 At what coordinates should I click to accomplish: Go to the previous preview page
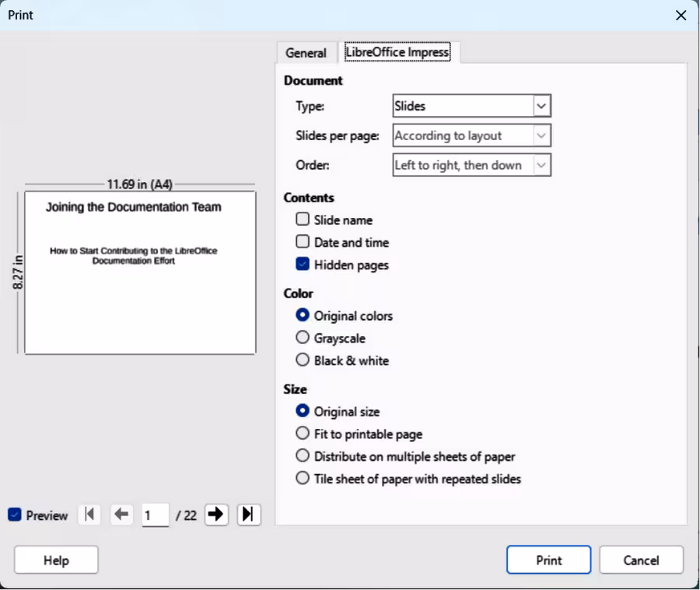121,514
